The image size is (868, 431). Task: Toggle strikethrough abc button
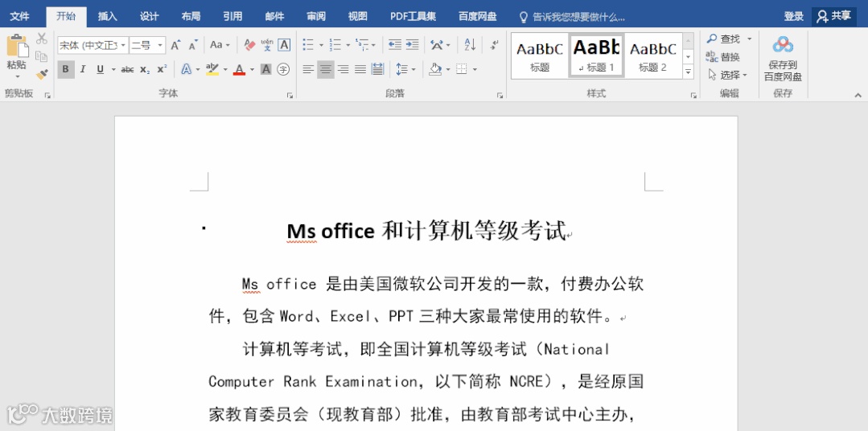[127, 69]
